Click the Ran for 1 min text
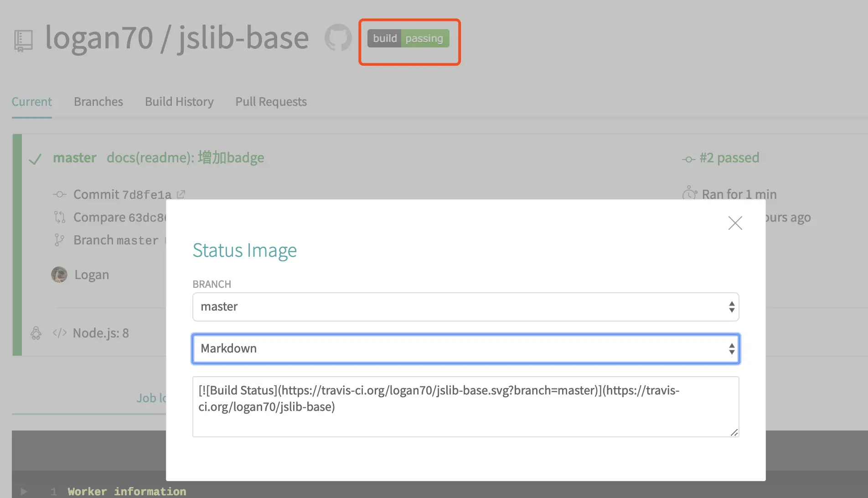 (x=739, y=195)
